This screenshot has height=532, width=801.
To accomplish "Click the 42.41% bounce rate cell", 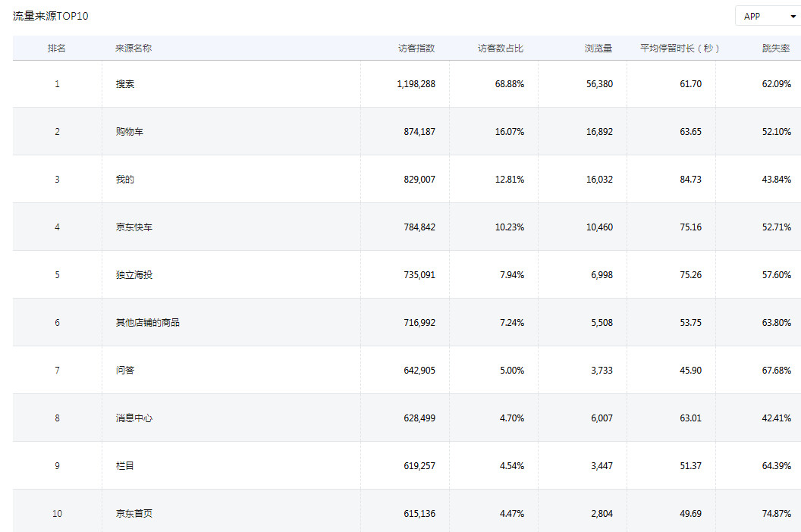I will coord(777,418).
